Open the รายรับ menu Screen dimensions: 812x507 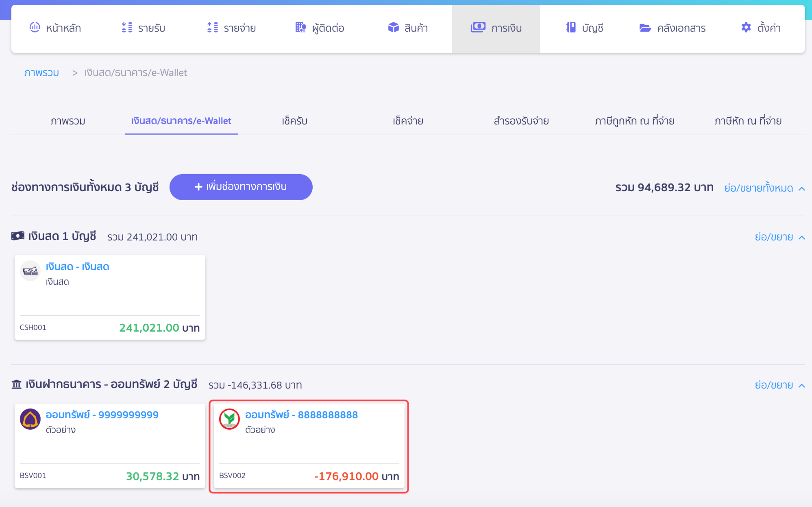pyautogui.click(x=143, y=28)
